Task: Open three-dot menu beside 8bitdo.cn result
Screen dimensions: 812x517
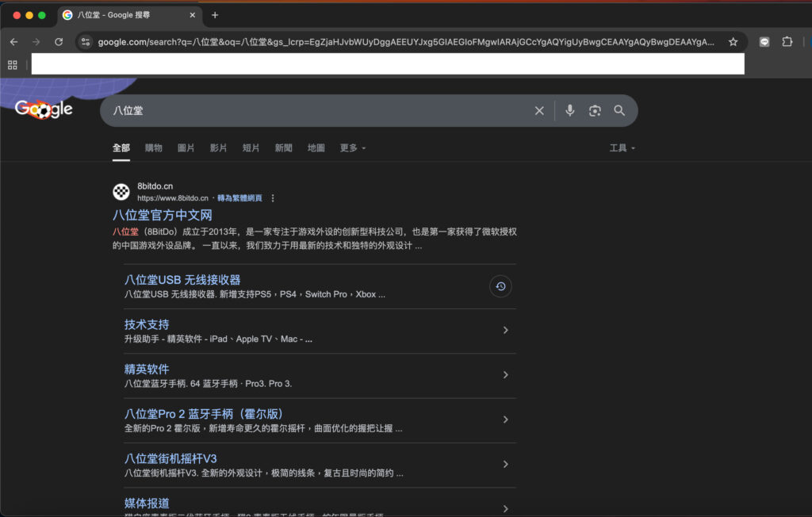Action: click(x=273, y=198)
